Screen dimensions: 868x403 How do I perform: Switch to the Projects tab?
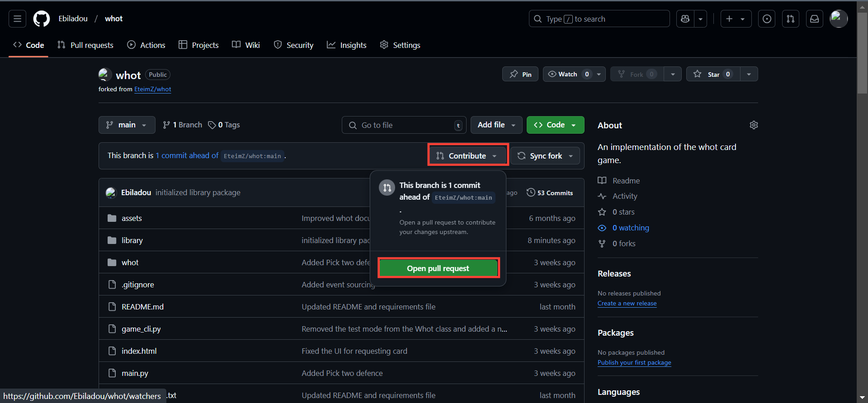click(x=198, y=45)
